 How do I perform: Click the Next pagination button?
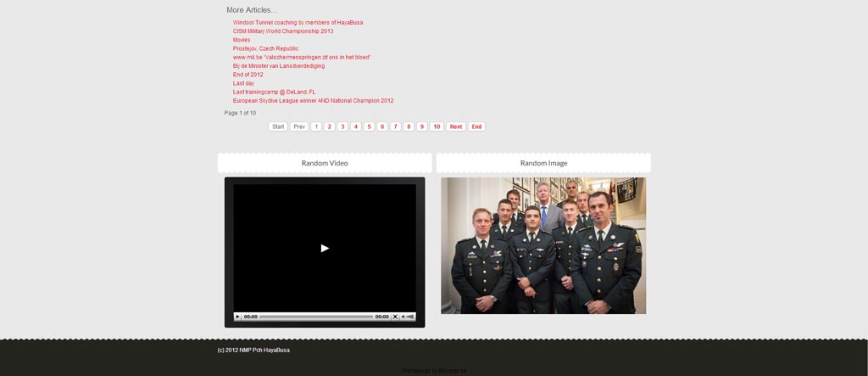click(x=456, y=126)
